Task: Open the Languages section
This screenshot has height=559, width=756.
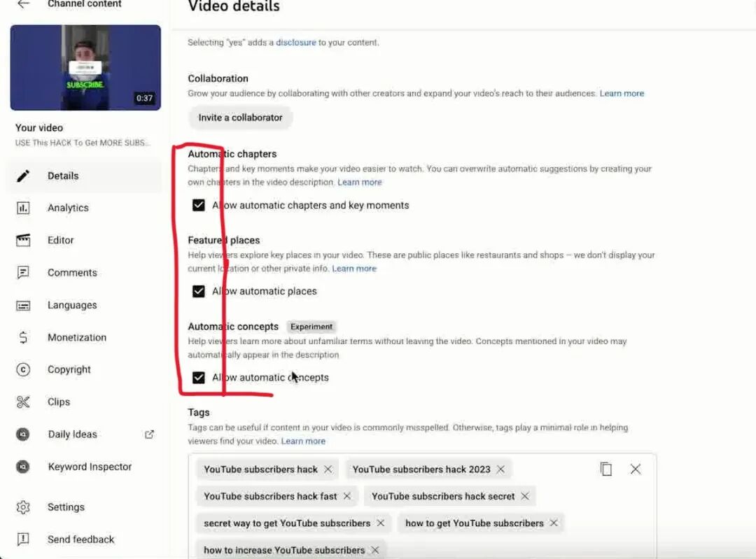Action: 72,304
